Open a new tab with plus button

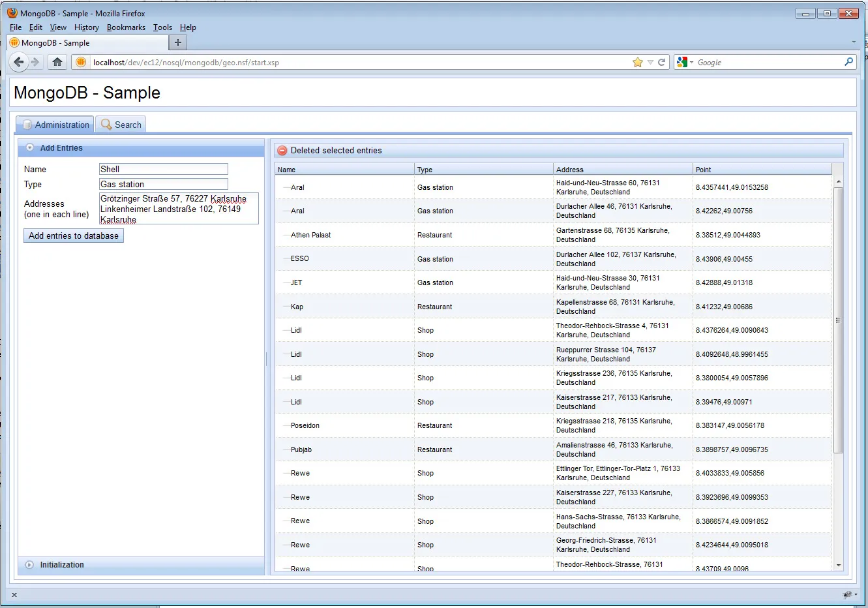177,42
